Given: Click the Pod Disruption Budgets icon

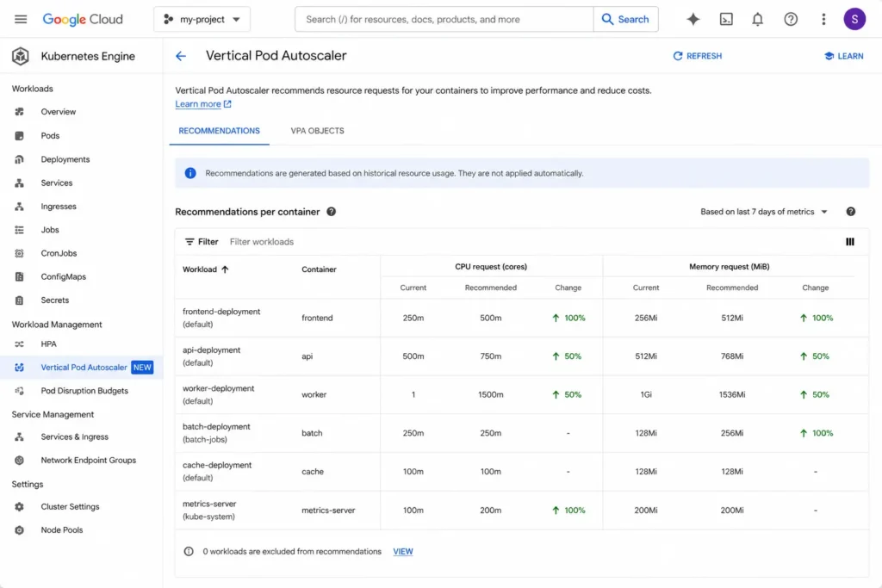Looking at the screenshot, I should point(19,391).
